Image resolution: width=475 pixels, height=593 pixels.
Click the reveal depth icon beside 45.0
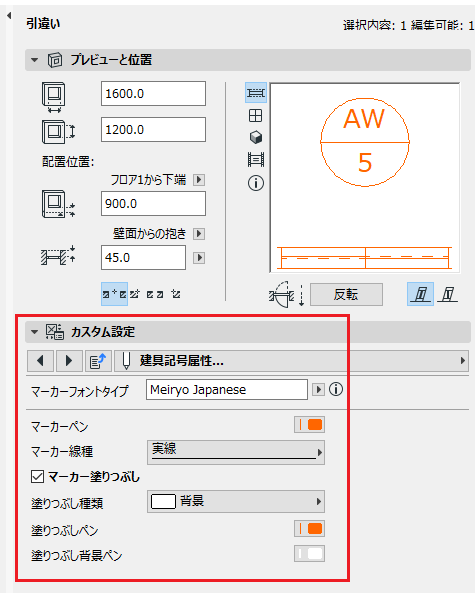[x=58, y=255]
